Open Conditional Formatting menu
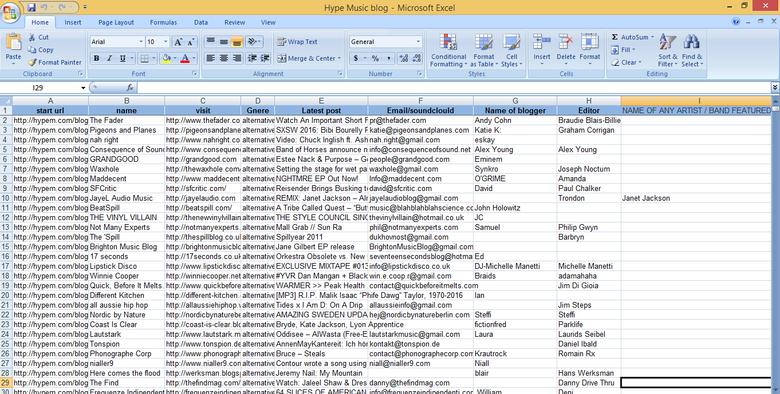780x394 pixels. [x=448, y=51]
